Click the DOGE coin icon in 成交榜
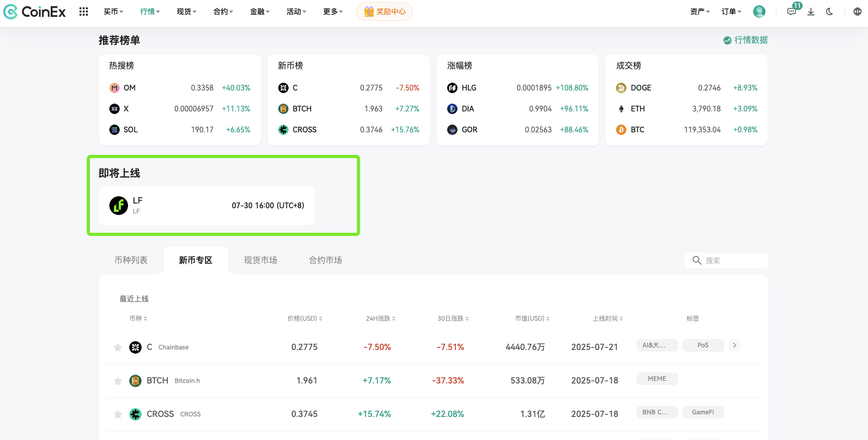 (x=621, y=88)
